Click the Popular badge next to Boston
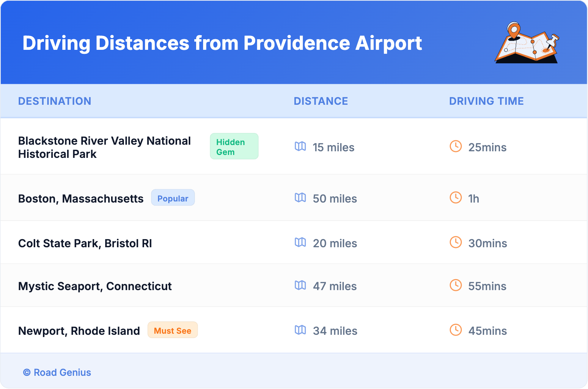The width and height of the screenshot is (588, 389). pos(173,198)
